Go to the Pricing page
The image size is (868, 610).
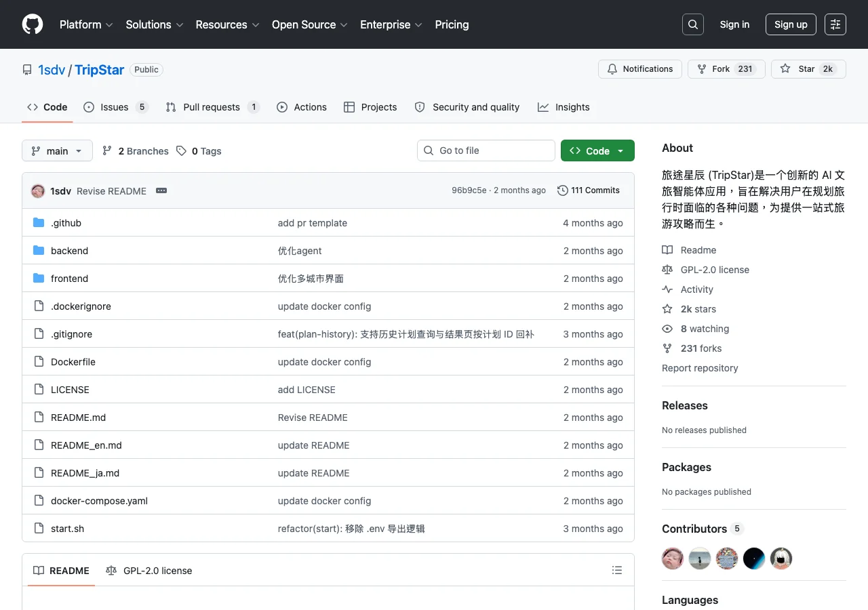click(452, 24)
